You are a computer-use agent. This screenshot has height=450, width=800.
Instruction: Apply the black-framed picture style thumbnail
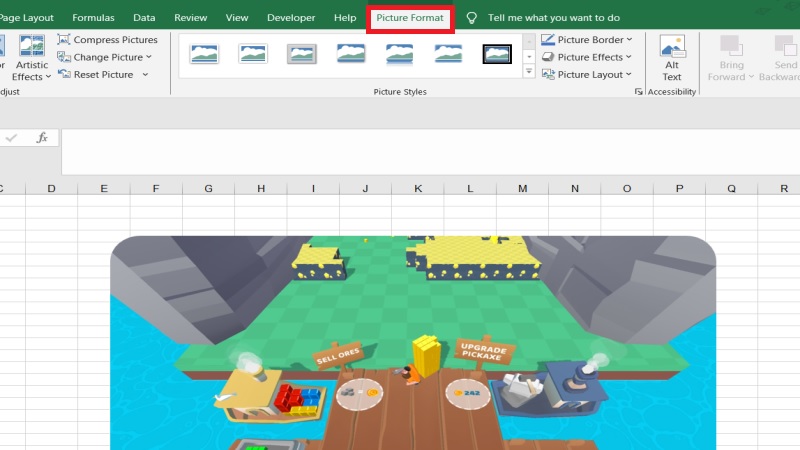click(x=497, y=54)
